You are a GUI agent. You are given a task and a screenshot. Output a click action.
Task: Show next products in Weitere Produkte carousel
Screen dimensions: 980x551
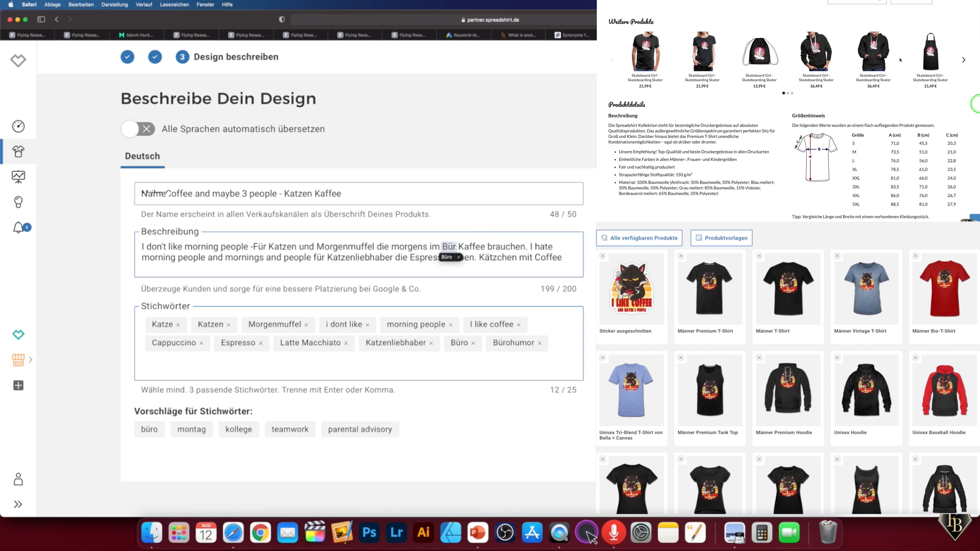(x=964, y=60)
